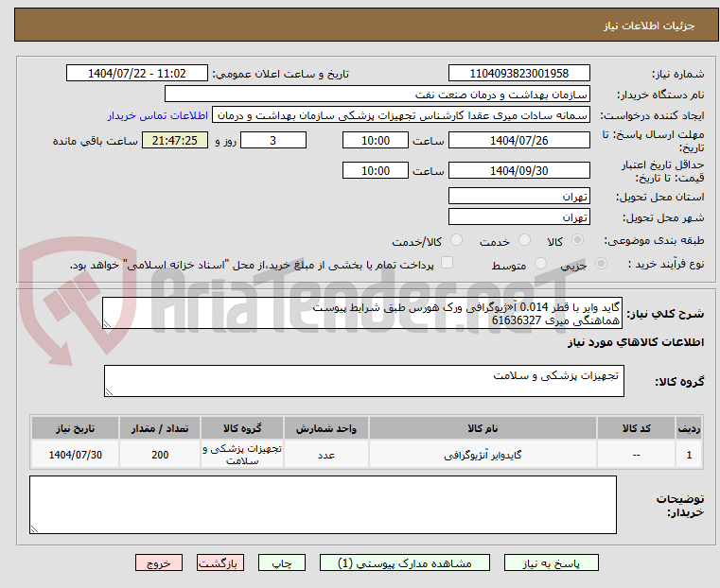
Task: Select the کالا radio button
Action: pos(578,240)
